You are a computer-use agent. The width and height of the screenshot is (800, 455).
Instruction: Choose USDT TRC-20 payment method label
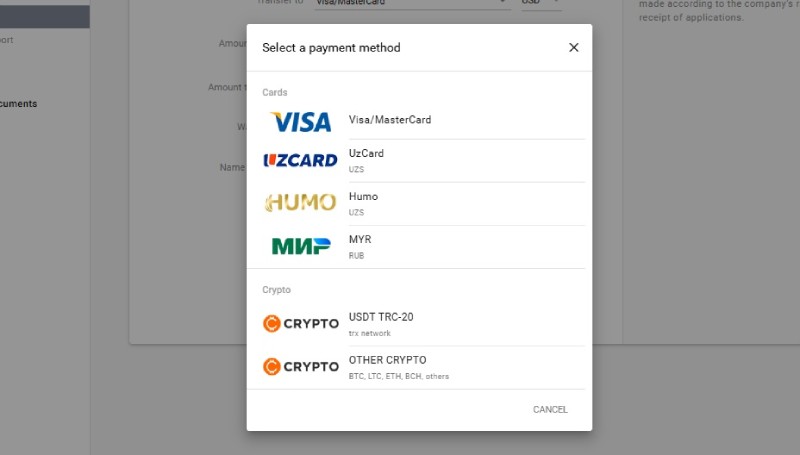click(381, 317)
